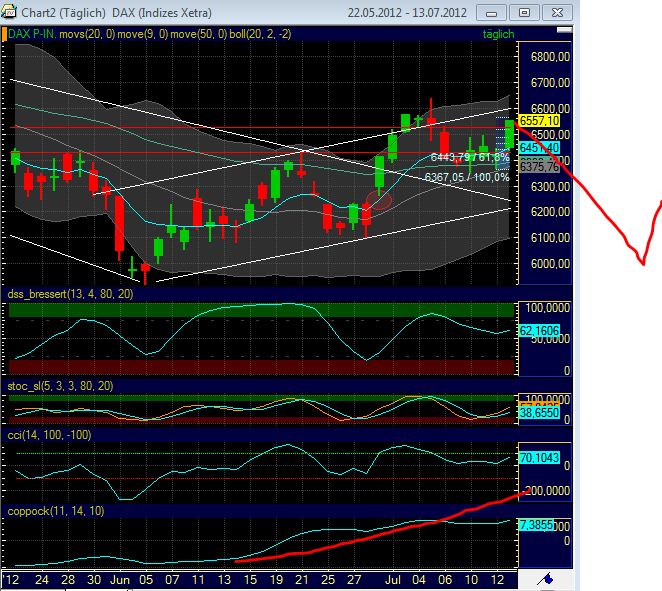Close the Chart2 window
The image size is (662, 591).
[x=557, y=13]
